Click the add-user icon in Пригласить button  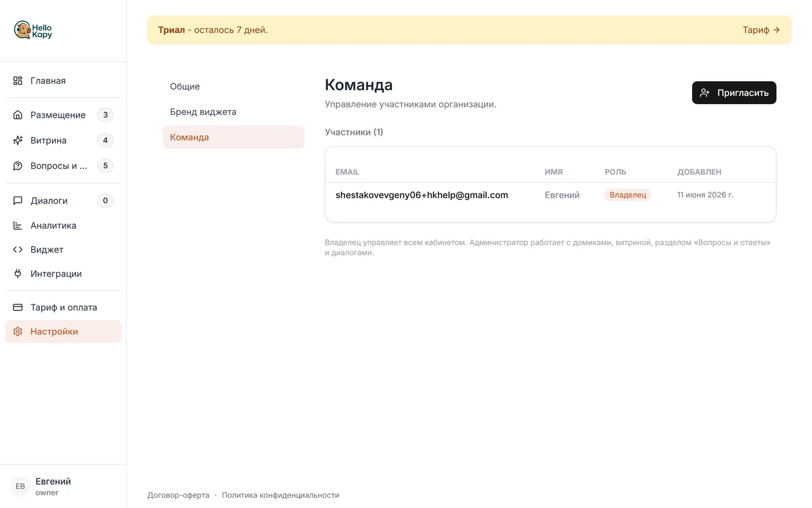705,93
